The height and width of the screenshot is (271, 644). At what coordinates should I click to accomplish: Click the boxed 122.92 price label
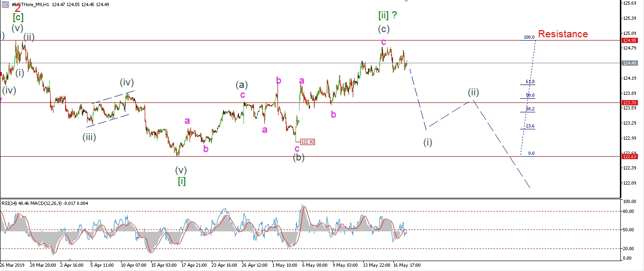(307, 141)
